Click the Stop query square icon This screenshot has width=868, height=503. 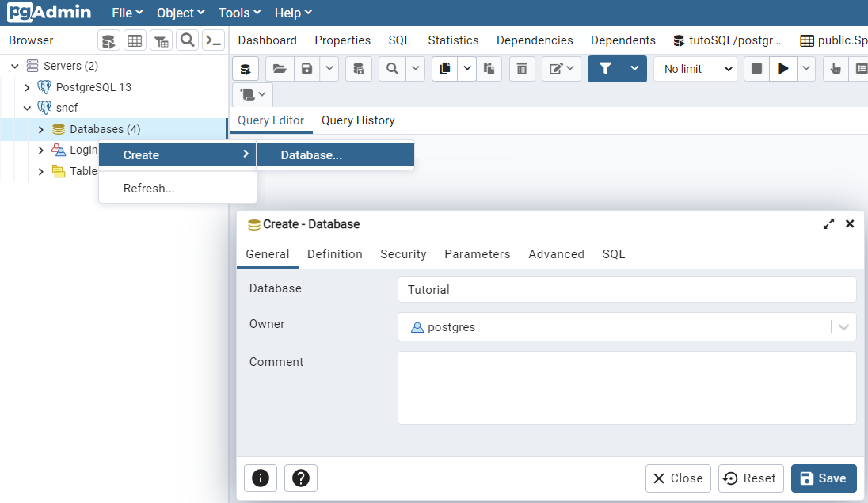click(757, 69)
